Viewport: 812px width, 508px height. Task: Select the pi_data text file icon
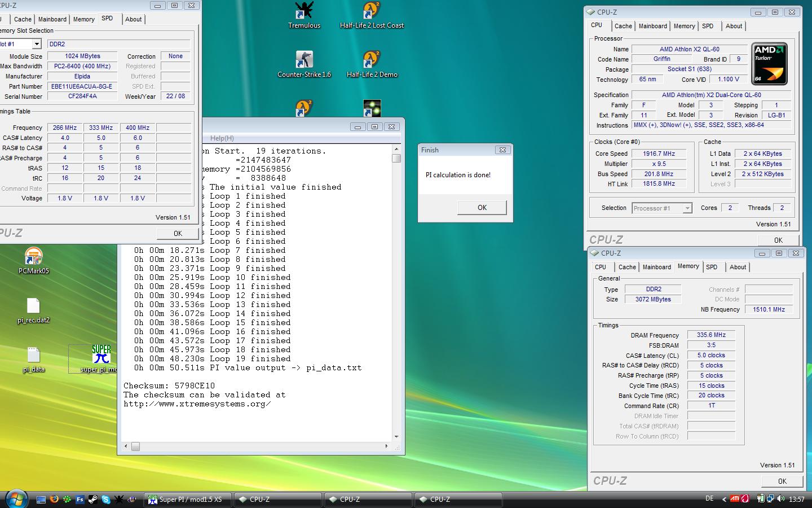[34, 360]
